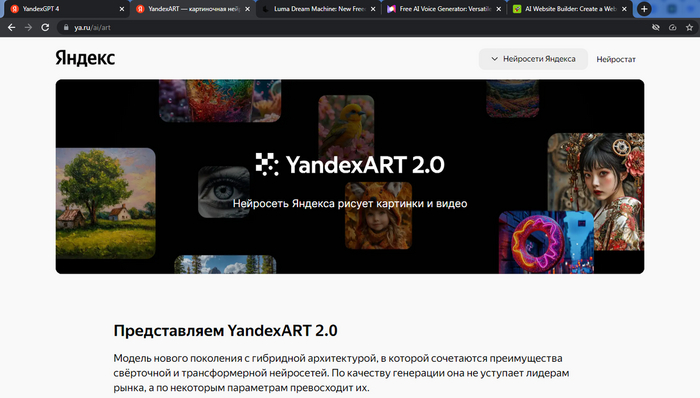Bookmark this page with the star
Image resolution: width=700 pixels, height=398 pixels.
689,27
